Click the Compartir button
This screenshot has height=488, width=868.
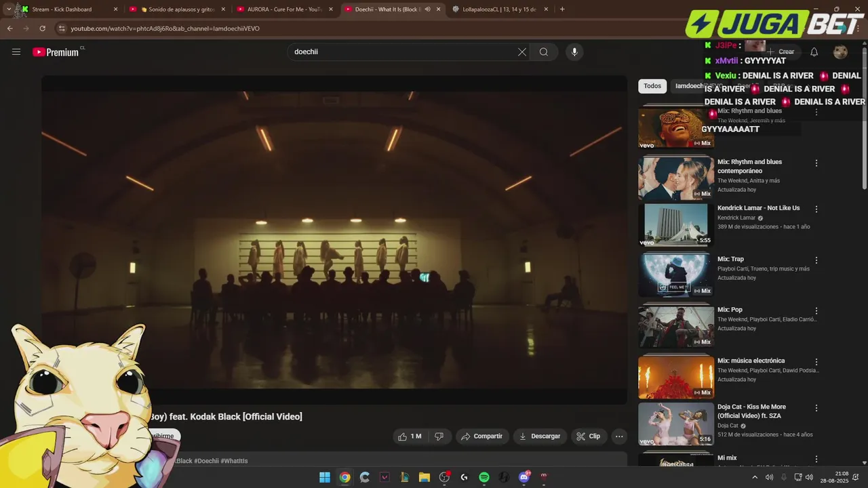[481, 436]
